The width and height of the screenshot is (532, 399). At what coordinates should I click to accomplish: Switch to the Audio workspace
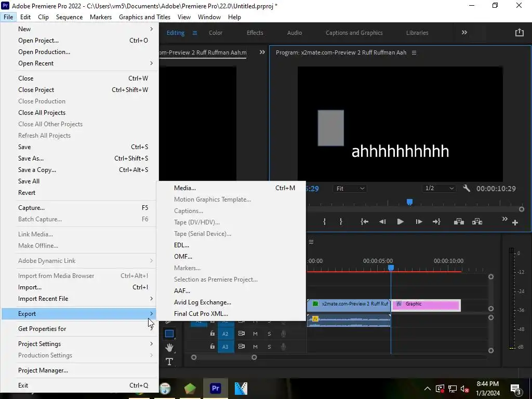294,33
